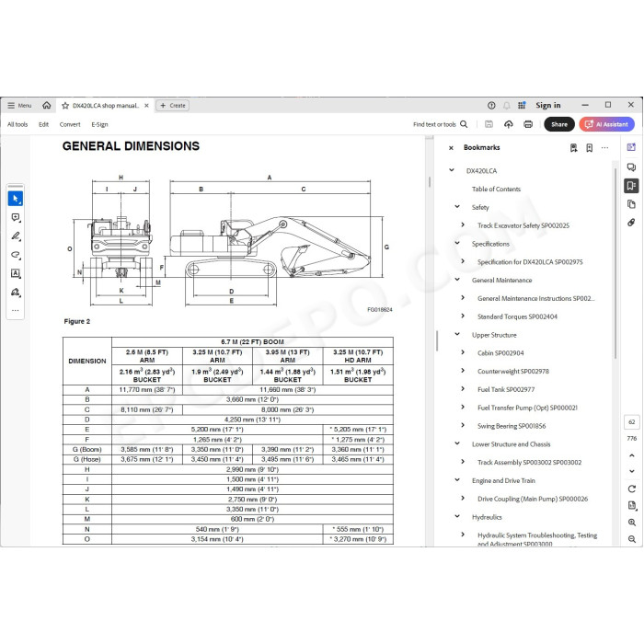The width and height of the screenshot is (644, 644).
Task: Open Table of Contents bookmark
Action: coord(496,189)
